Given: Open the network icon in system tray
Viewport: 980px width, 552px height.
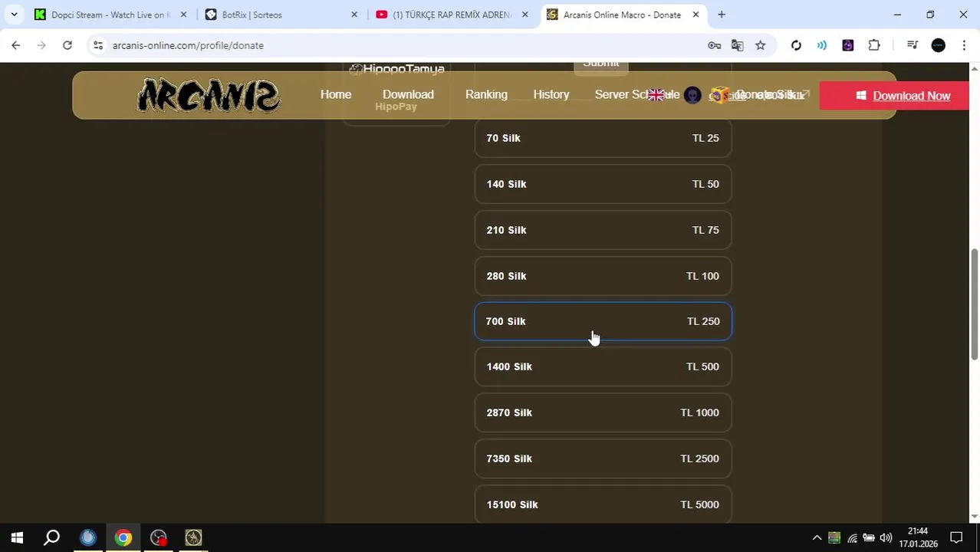Looking at the screenshot, I should (852, 537).
